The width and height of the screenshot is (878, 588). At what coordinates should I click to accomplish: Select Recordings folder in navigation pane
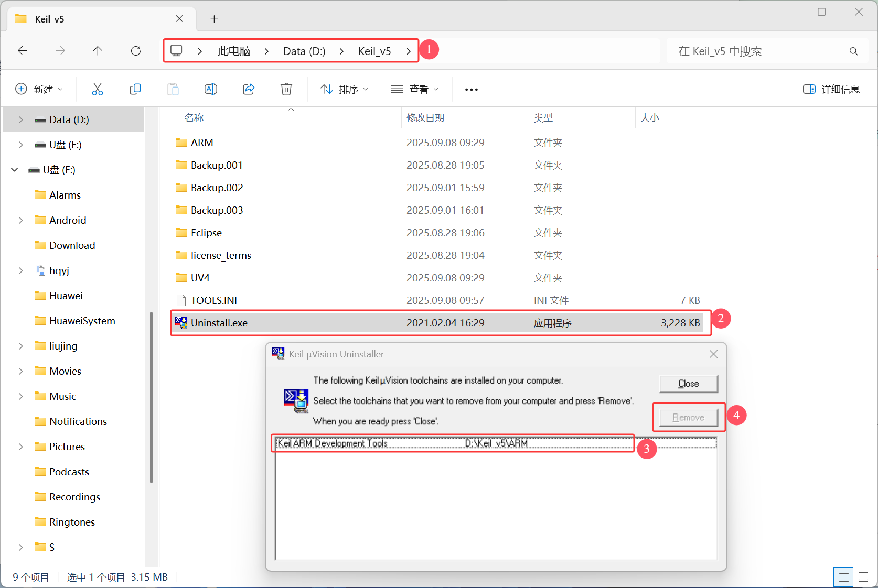[x=74, y=497]
